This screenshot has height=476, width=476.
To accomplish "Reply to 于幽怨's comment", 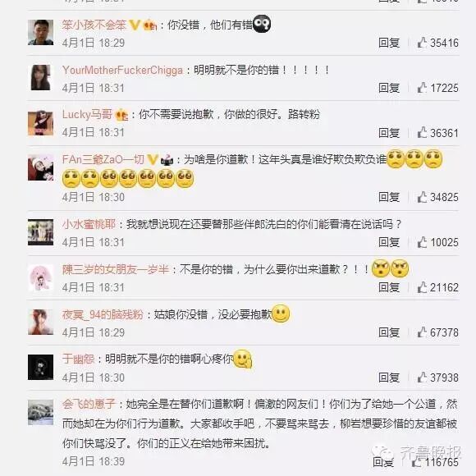I will point(389,378).
